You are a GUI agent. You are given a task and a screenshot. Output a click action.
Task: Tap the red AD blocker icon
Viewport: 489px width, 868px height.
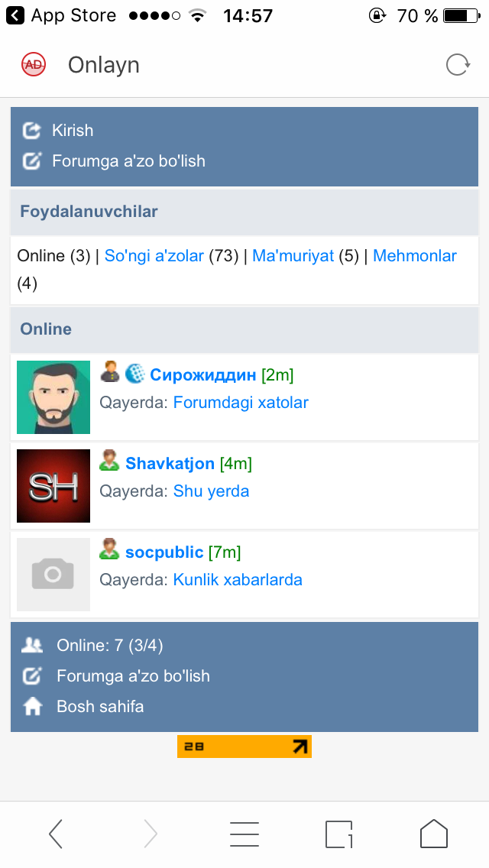pyautogui.click(x=33, y=65)
